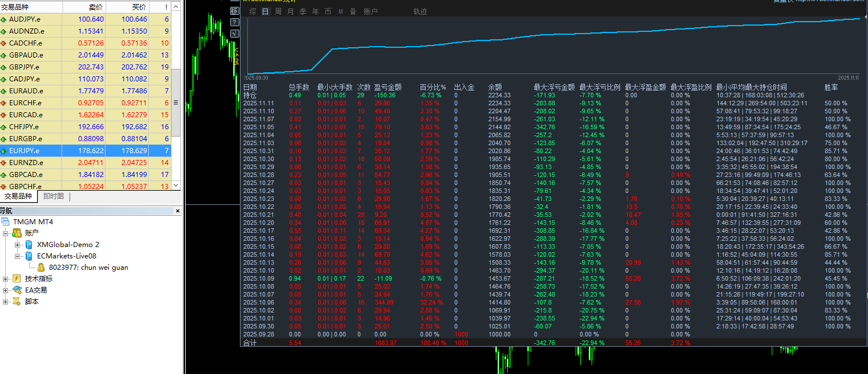
Task: Sort by 买价 ask column header
Action: [x=128, y=7]
